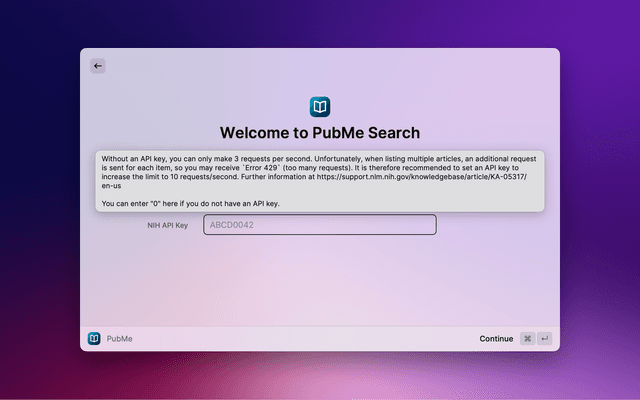Click the ABCD0042 placeholder text
Image resolution: width=640 pixels, height=400 pixels.
[x=231, y=225]
